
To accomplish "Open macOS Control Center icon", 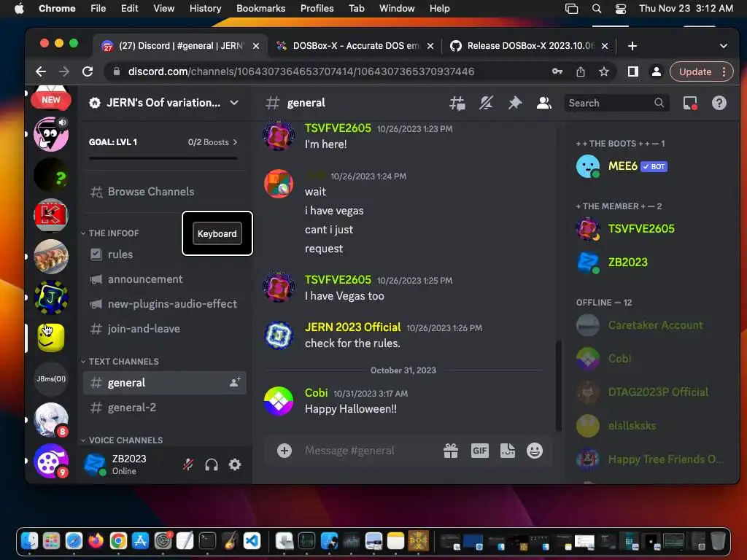I will pyautogui.click(x=621, y=8).
